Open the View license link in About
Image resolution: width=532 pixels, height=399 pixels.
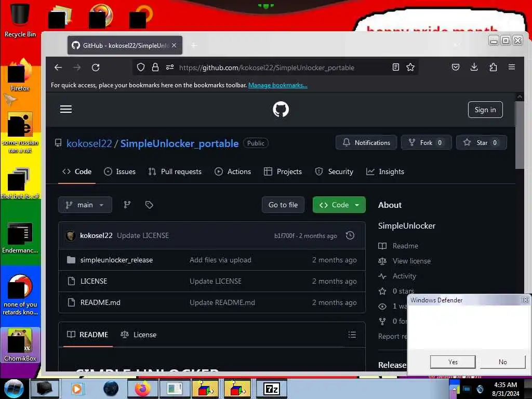pyautogui.click(x=411, y=261)
